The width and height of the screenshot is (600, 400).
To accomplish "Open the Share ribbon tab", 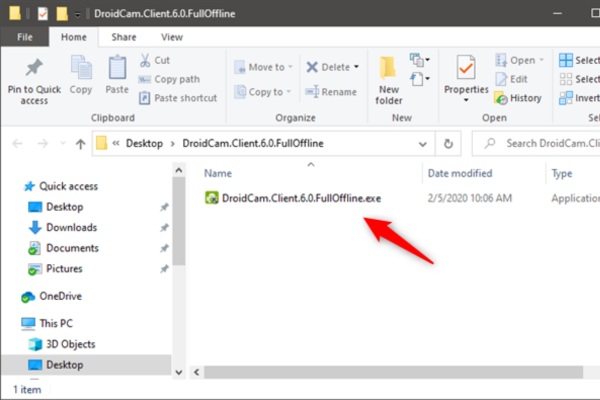I will 124,37.
